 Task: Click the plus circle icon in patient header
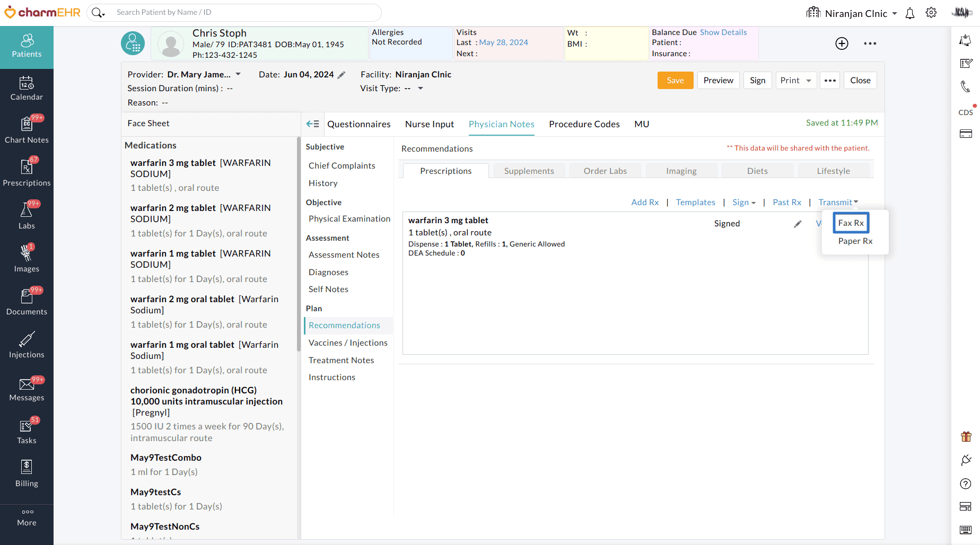pyautogui.click(x=842, y=43)
